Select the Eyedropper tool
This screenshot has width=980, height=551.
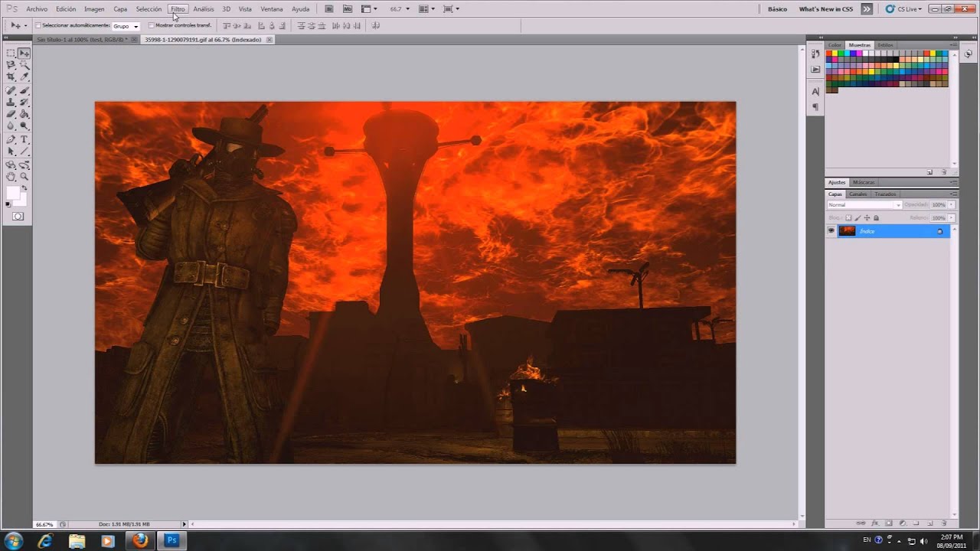point(24,77)
